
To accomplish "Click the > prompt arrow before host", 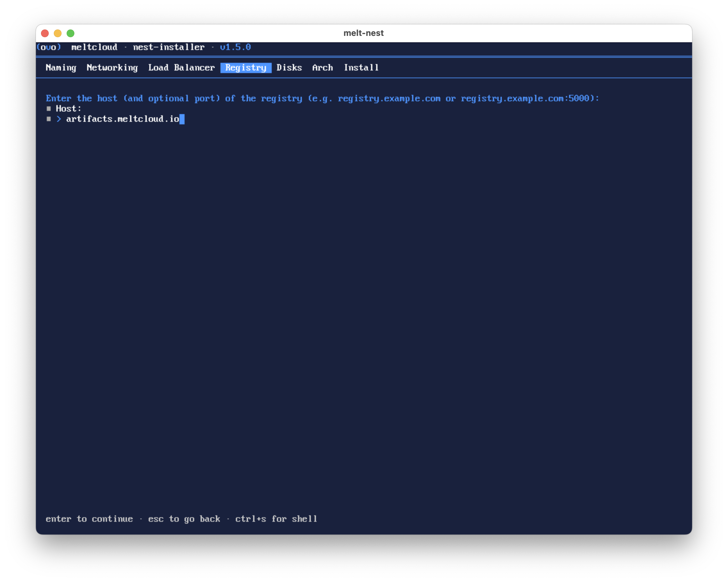I will pos(59,119).
